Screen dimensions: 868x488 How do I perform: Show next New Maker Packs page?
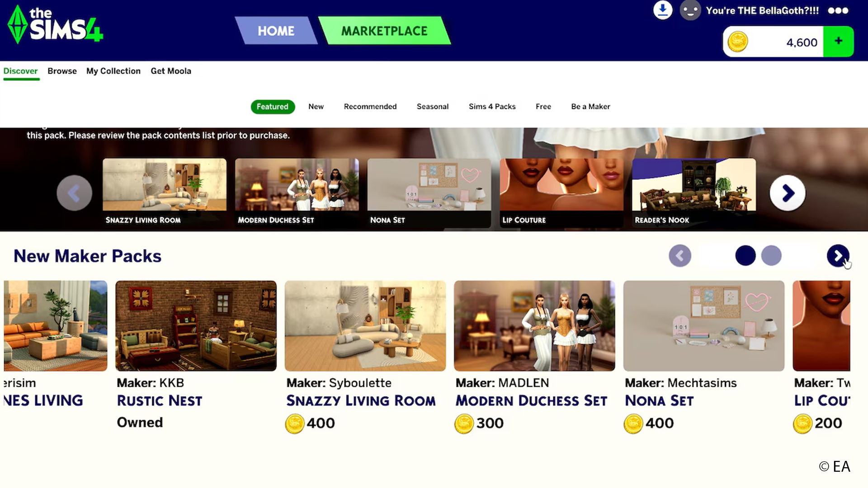[x=838, y=256]
